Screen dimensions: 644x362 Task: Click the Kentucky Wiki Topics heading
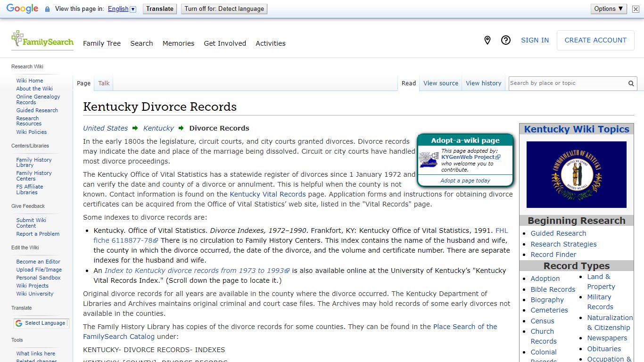pyautogui.click(x=577, y=129)
